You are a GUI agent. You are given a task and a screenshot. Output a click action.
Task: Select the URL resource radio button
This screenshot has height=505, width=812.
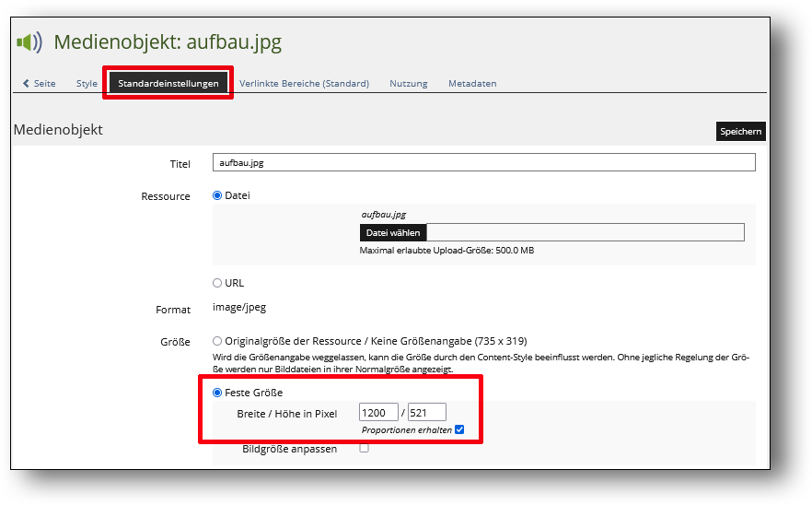(x=218, y=283)
